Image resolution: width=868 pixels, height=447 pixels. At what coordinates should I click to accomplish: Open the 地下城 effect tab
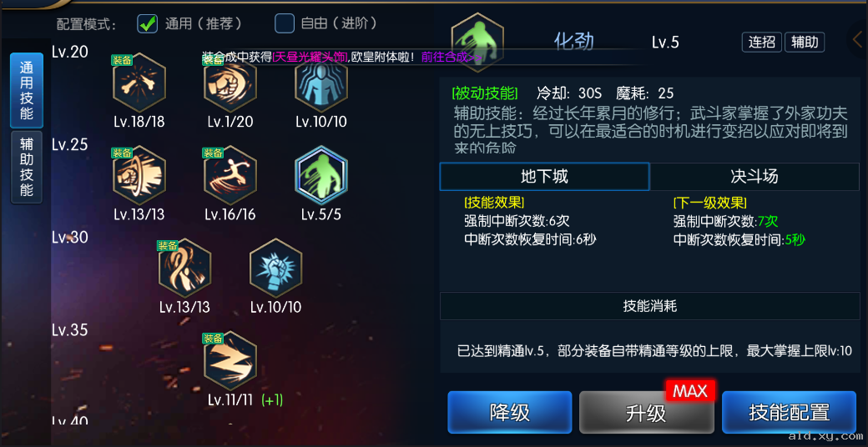(544, 177)
